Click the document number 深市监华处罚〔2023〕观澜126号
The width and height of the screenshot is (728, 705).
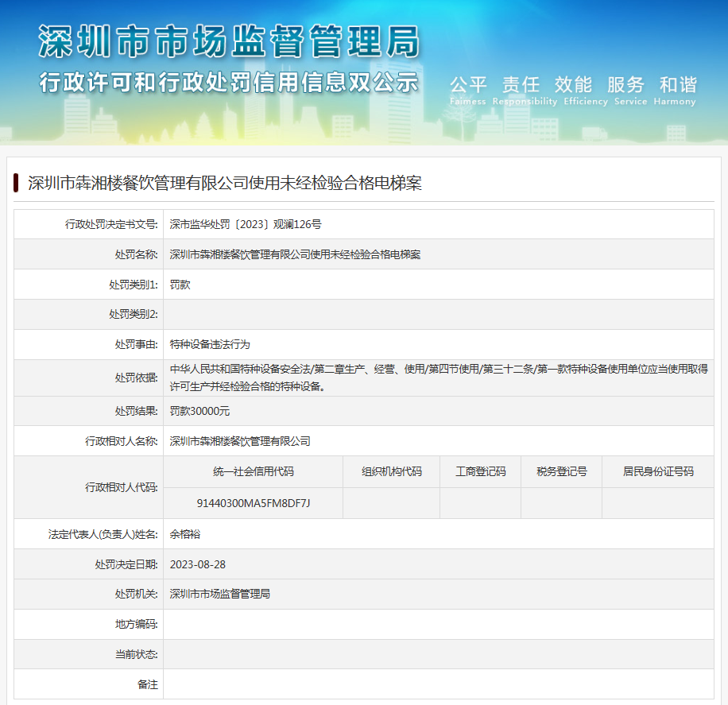(246, 224)
